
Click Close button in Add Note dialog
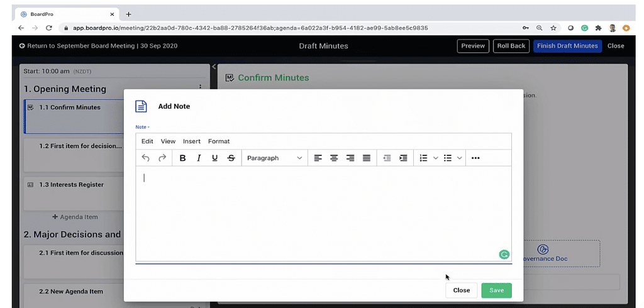(x=462, y=290)
